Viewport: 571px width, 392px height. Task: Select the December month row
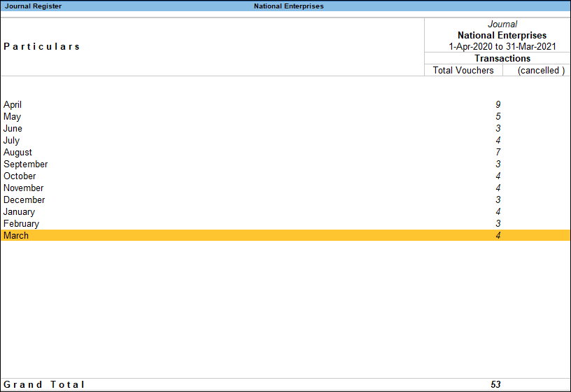pos(285,199)
